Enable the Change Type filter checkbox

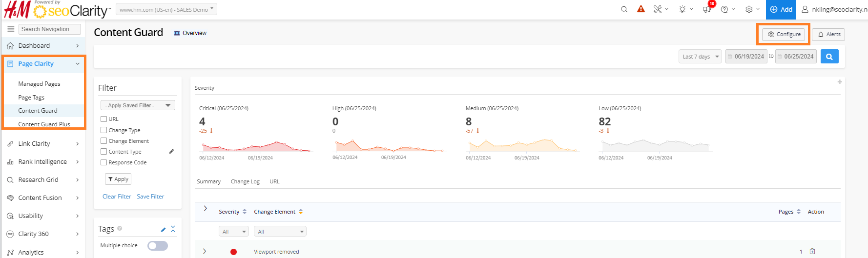click(103, 130)
